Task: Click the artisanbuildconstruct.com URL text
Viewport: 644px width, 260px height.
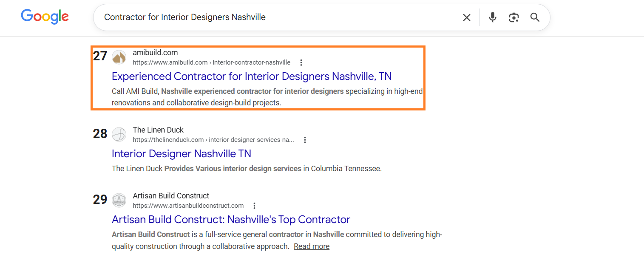Action: [x=188, y=206]
